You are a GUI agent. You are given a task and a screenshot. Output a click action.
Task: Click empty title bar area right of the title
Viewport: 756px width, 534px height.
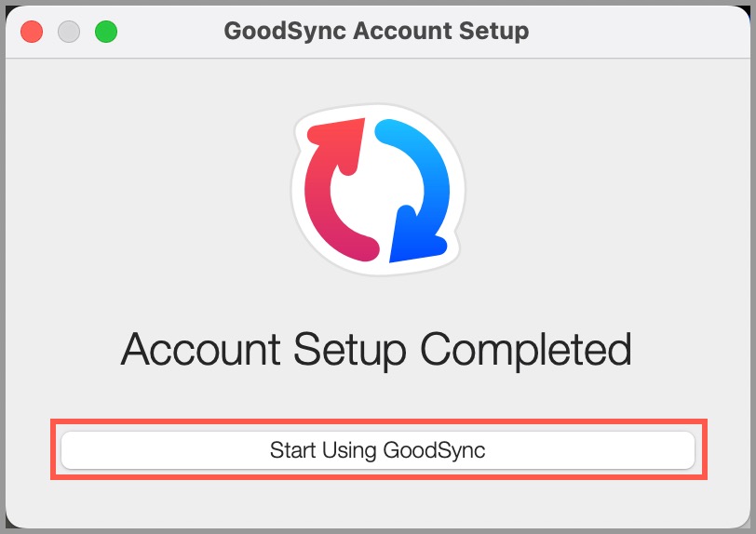(637, 32)
